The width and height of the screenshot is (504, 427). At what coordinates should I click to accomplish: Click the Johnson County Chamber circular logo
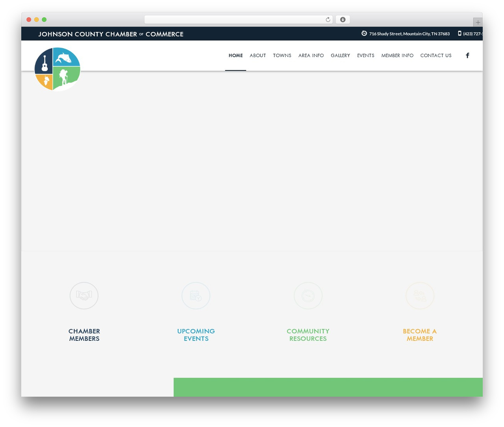point(57,69)
